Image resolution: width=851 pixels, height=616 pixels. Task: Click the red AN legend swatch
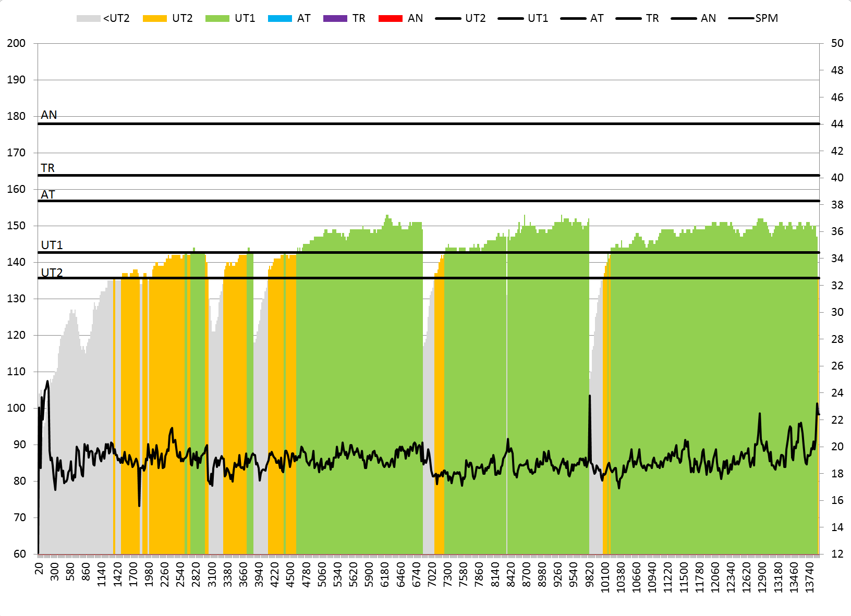[390, 18]
